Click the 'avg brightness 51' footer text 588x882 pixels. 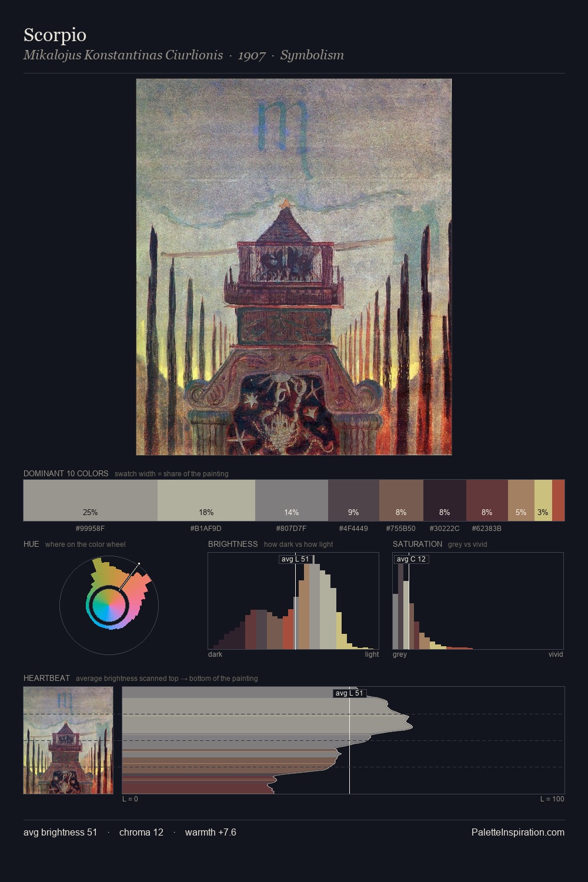(61, 832)
